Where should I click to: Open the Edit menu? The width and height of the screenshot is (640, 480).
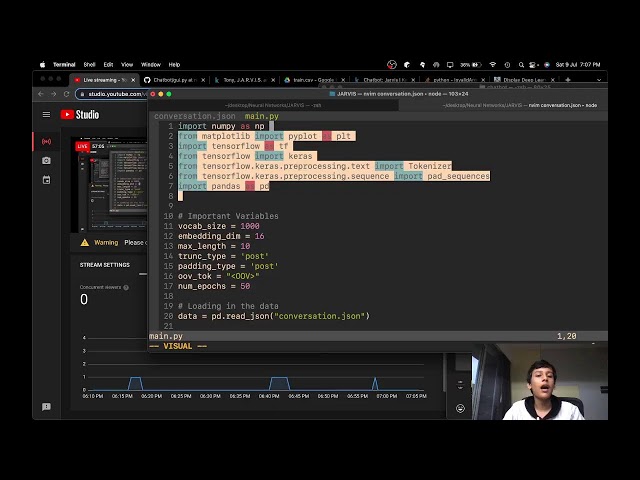click(x=108, y=64)
